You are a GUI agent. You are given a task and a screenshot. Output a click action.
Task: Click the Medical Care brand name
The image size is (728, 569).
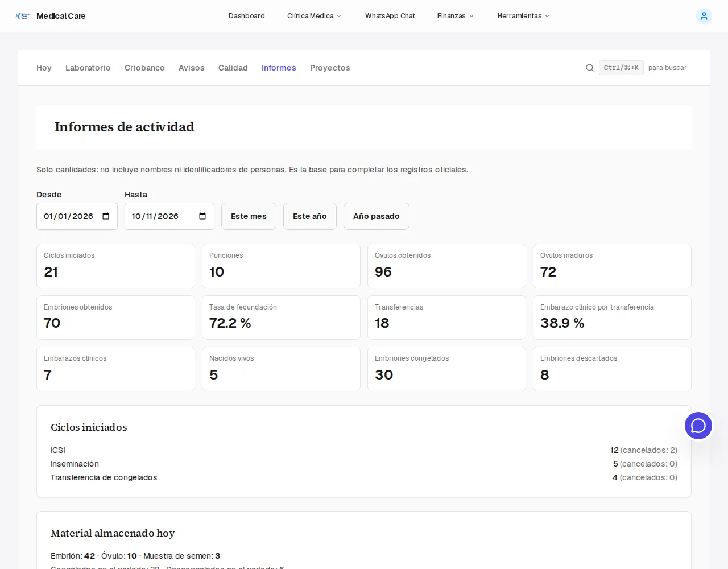(61, 16)
